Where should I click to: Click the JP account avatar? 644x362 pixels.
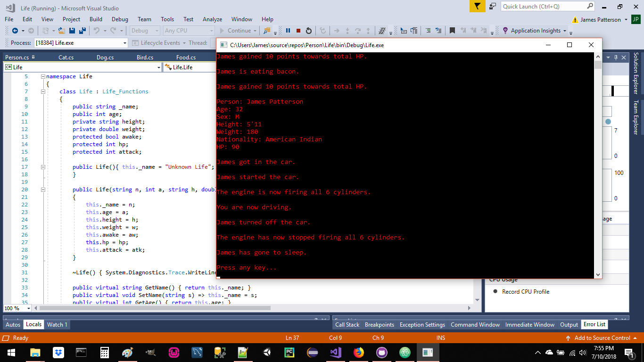pyautogui.click(x=636, y=19)
